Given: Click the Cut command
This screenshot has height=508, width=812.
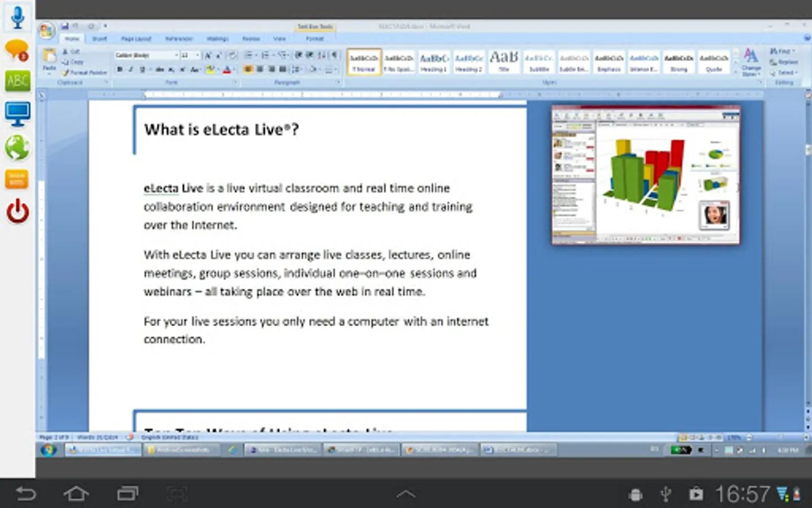Looking at the screenshot, I should [71, 51].
